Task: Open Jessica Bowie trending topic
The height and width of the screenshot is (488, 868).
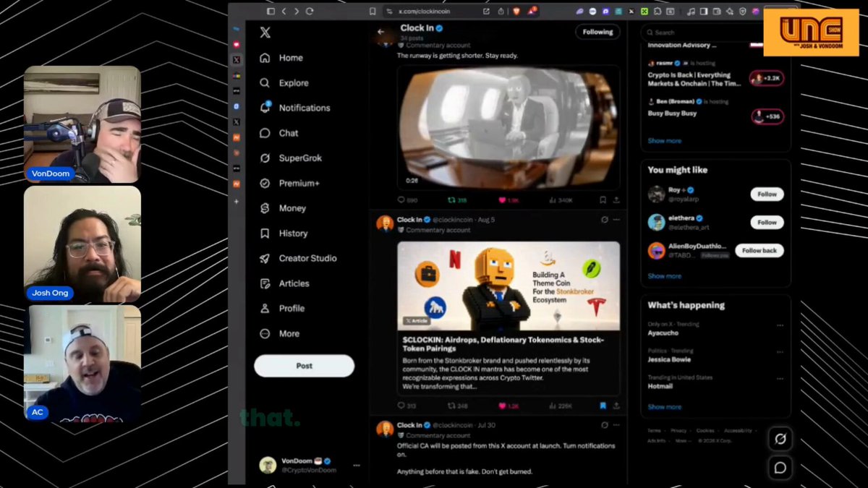Action: pyautogui.click(x=669, y=359)
